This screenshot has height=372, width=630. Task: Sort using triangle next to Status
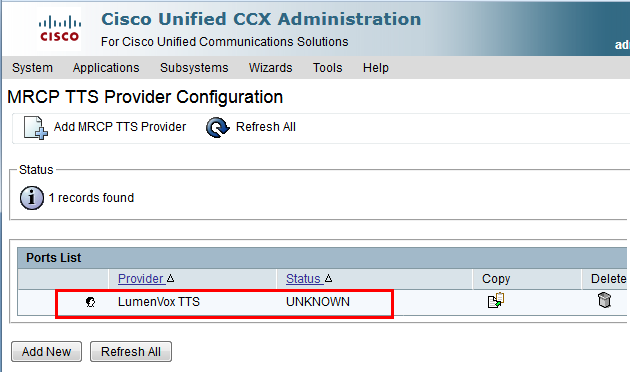point(328,278)
